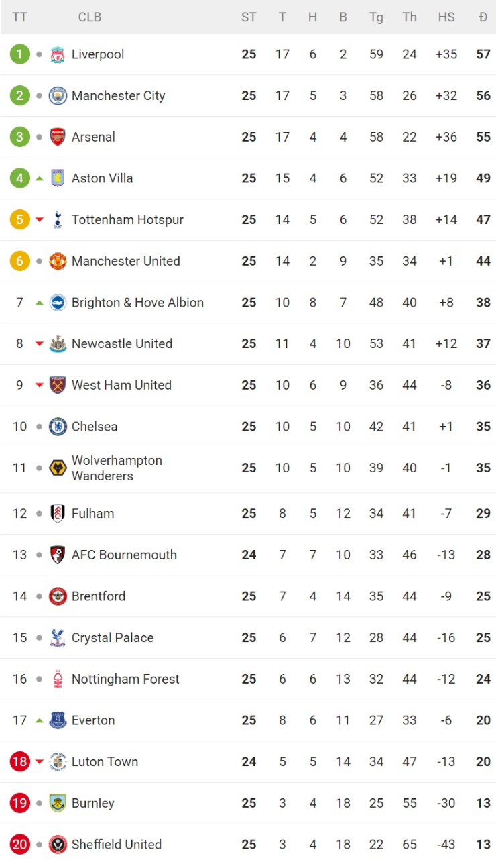Click the red rank 18 relegation badge
Viewport: 496px width, 868px height.
[x=20, y=762]
